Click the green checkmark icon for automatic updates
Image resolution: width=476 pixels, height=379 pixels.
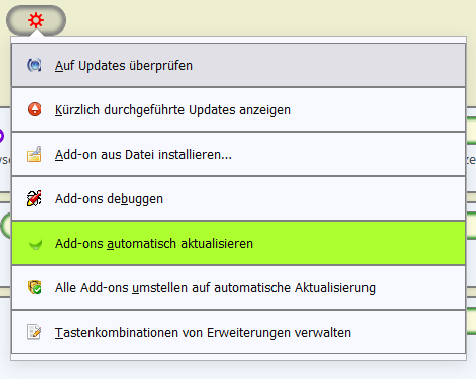(x=35, y=245)
